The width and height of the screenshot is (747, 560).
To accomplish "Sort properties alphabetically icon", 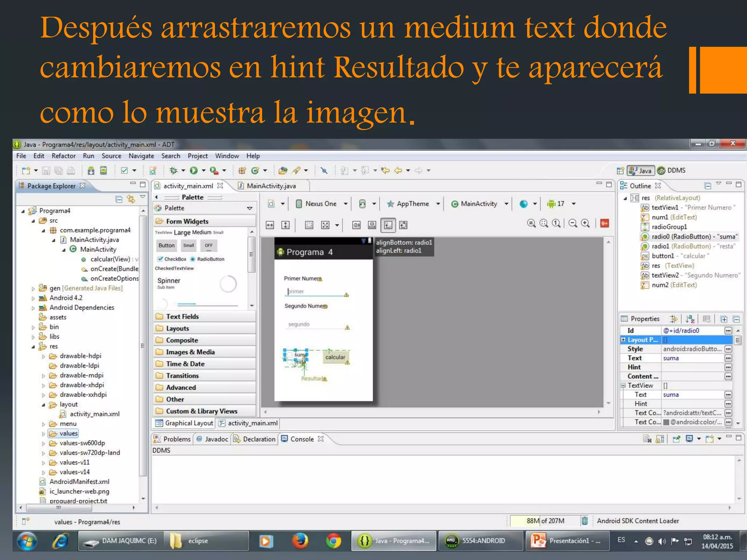I will 690,319.
